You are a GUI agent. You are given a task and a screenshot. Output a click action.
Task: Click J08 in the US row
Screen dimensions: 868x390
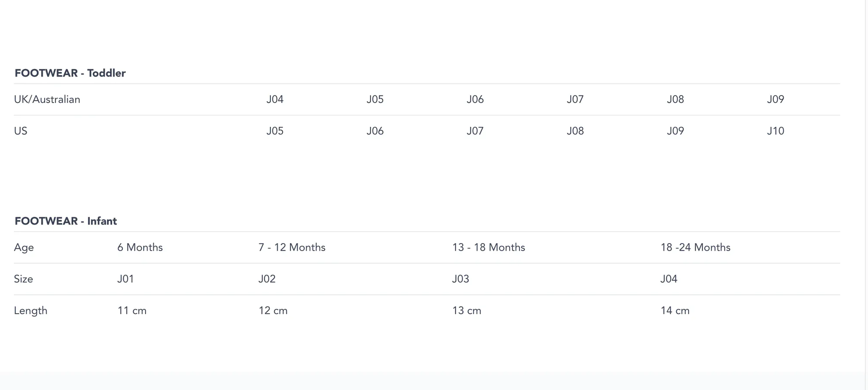pyautogui.click(x=575, y=131)
